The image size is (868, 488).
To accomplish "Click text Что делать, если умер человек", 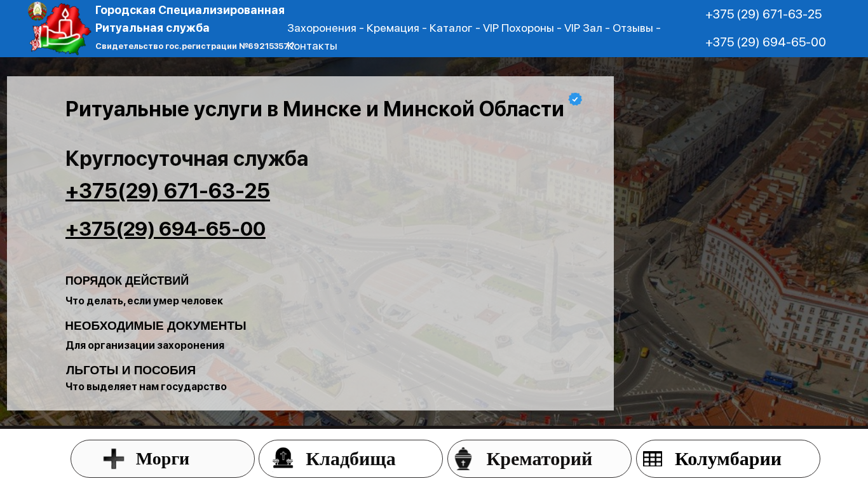I will [144, 301].
